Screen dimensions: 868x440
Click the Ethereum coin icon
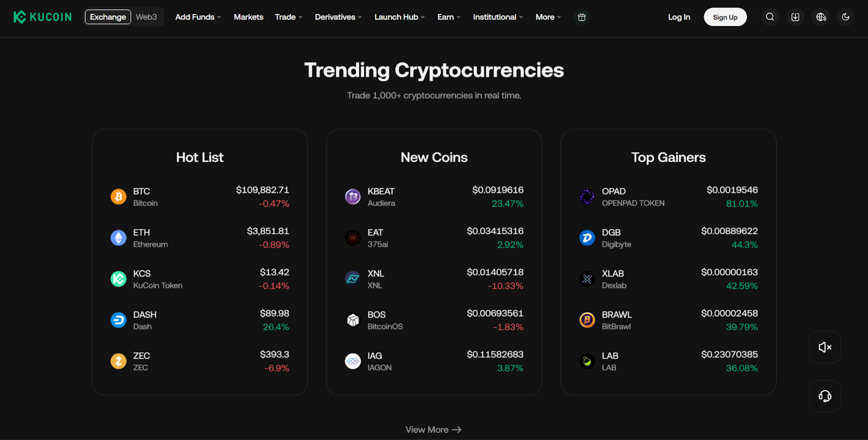pos(118,238)
